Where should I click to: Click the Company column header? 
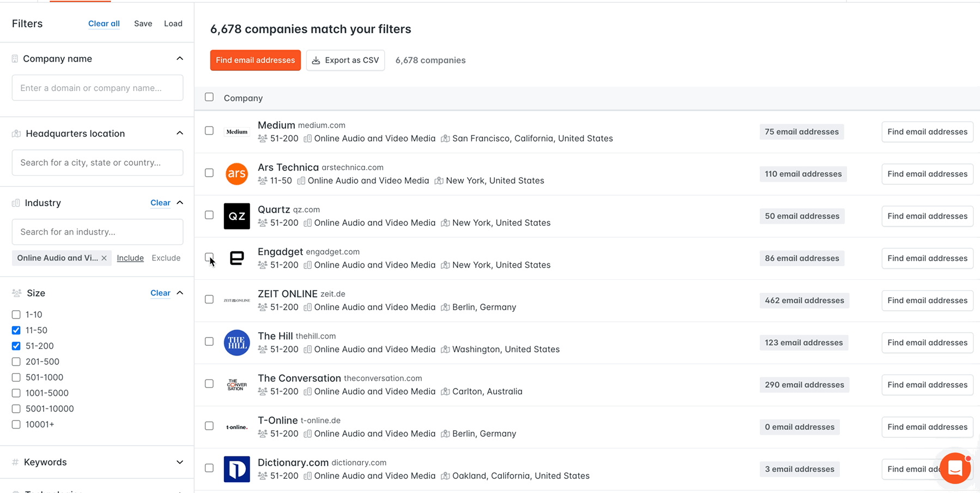click(x=243, y=98)
